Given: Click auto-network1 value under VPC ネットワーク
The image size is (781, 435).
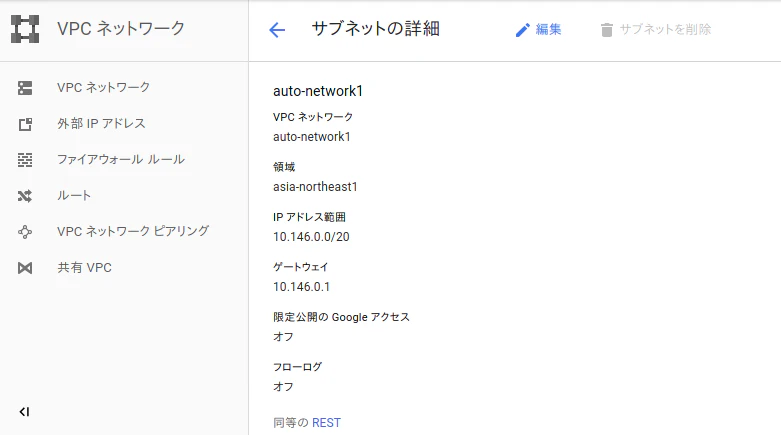Looking at the screenshot, I should pyautogui.click(x=312, y=137).
